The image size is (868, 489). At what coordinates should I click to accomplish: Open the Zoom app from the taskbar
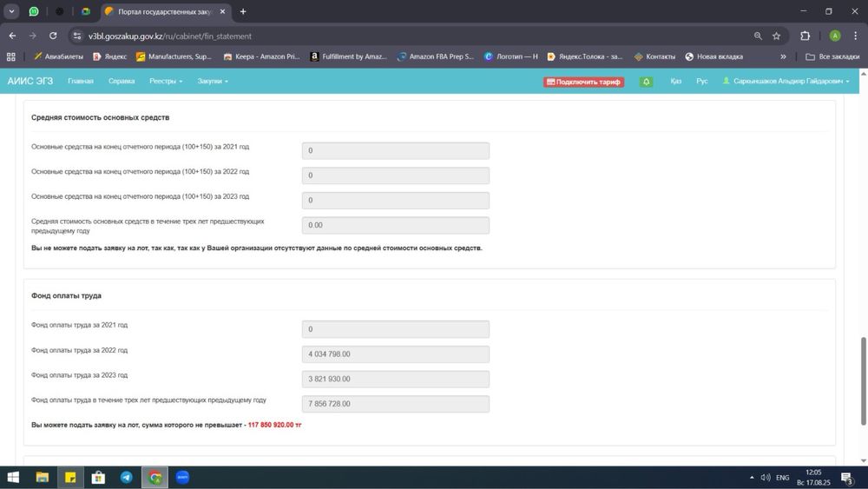click(182, 478)
